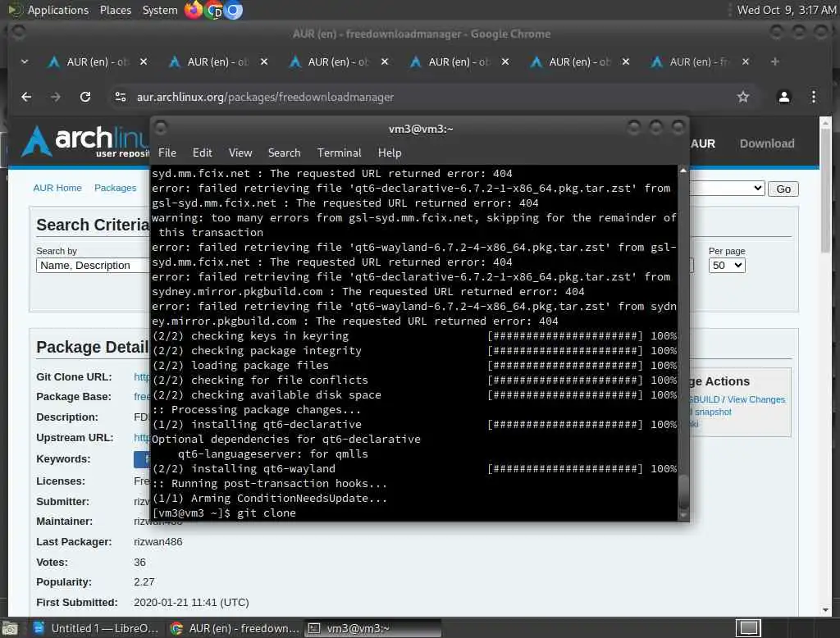Screen dimensions: 840x638
Task: Close the third AUR tab
Action: pos(385,62)
